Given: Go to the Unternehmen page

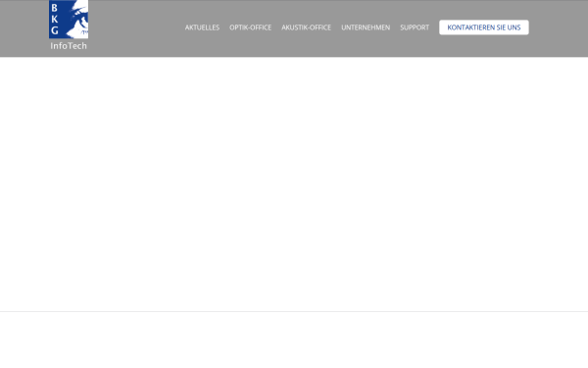Looking at the screenshot, I should [x=366, y=27].
